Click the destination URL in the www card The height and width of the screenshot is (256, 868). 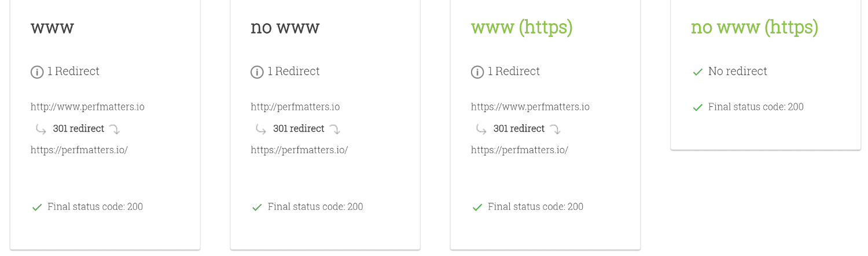[79, 150]
